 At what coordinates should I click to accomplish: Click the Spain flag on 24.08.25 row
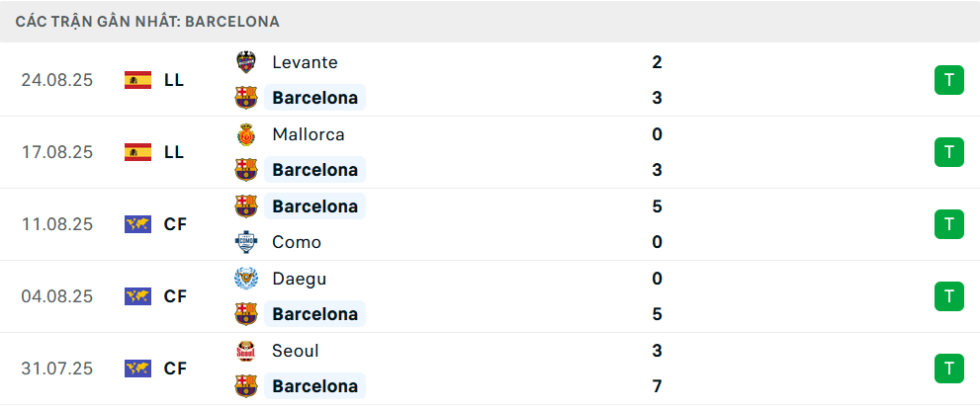[137, 80]
